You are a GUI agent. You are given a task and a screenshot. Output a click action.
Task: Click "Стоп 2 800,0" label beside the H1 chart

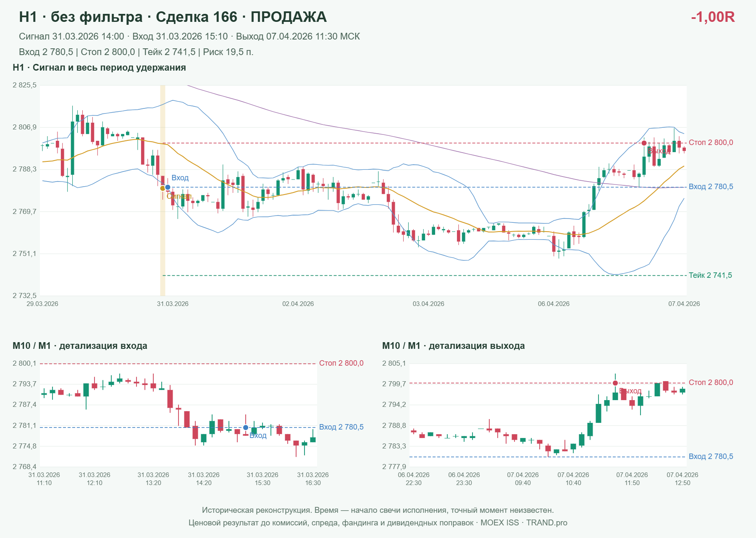pos(711,142)
